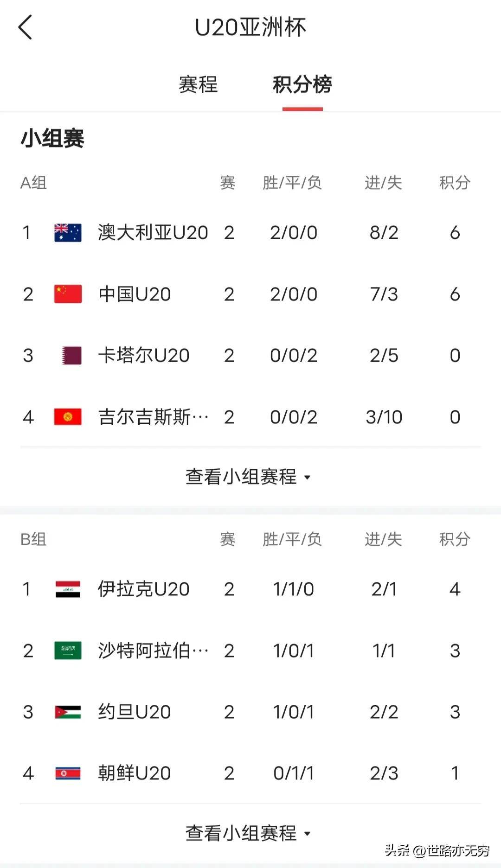Viewport: 501px width, 868px height.
Task: Tap the Australia flag icon
Action: (68, 233)
